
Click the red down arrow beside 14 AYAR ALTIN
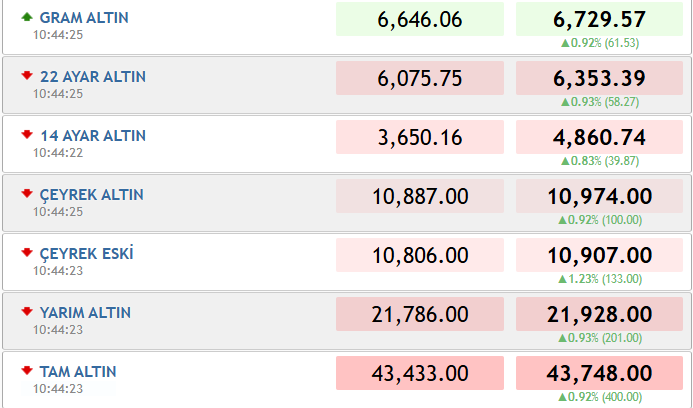pos(27,134)
